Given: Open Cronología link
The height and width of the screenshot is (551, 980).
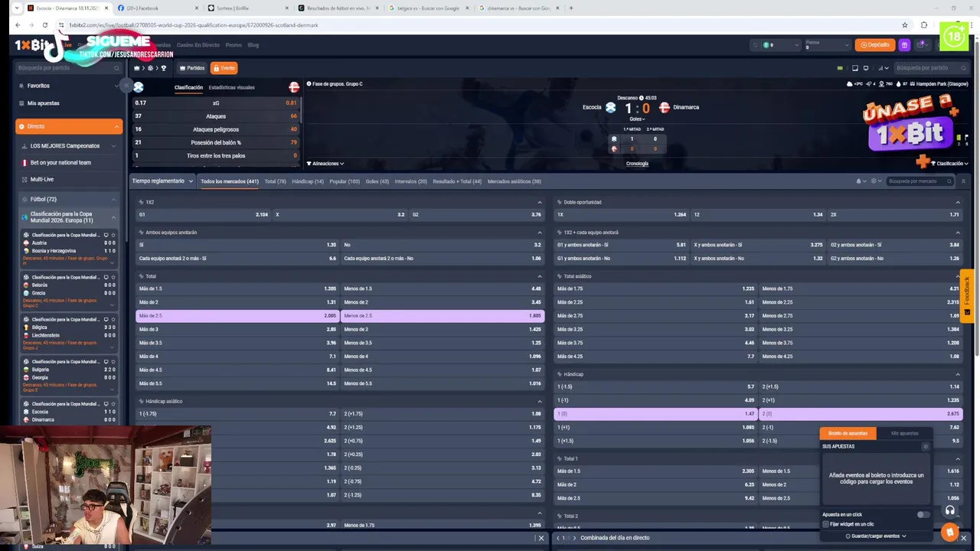Looking at the screenshot, I should point(637,164).
